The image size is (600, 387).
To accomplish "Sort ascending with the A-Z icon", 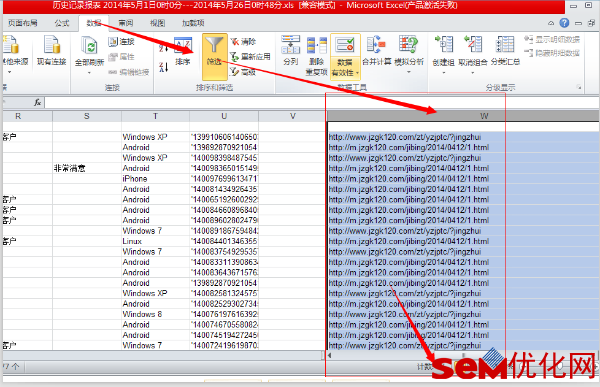I will (163, 46).
